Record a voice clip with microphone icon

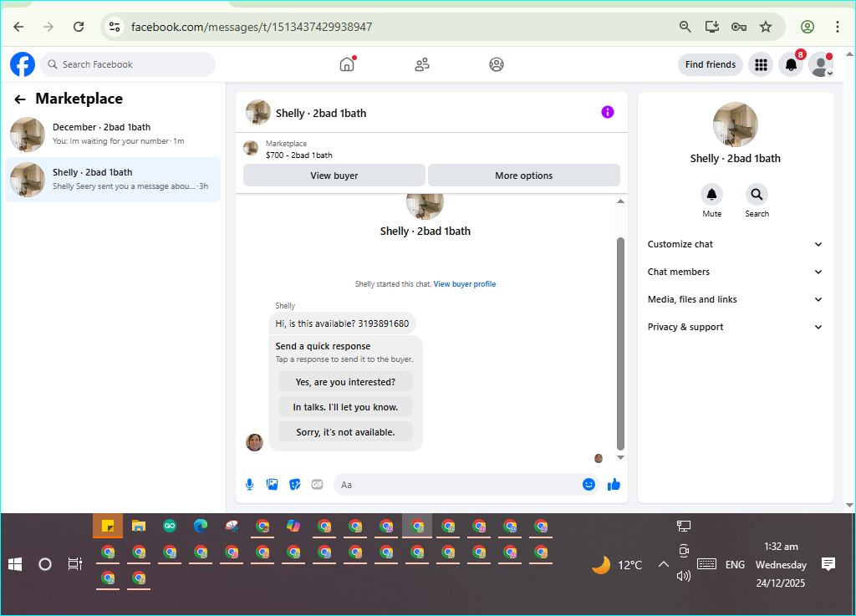[x=249, y=485]
